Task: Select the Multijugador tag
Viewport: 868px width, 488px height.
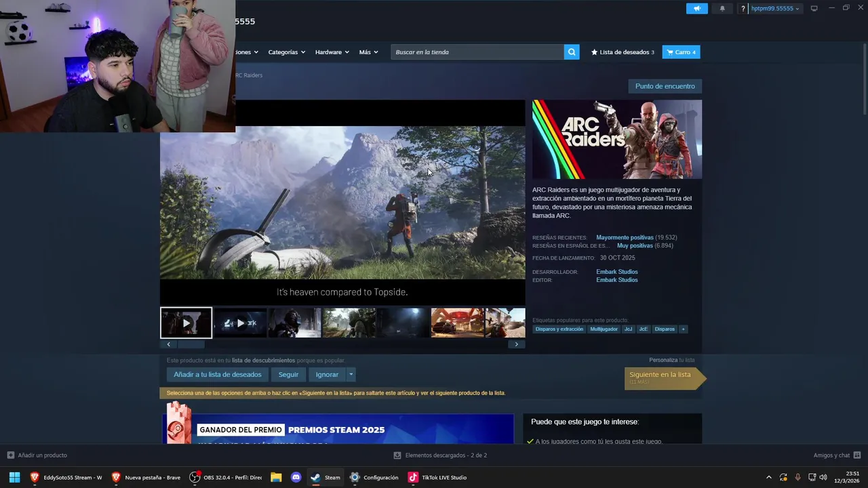Action: click(x=604, y=329)
